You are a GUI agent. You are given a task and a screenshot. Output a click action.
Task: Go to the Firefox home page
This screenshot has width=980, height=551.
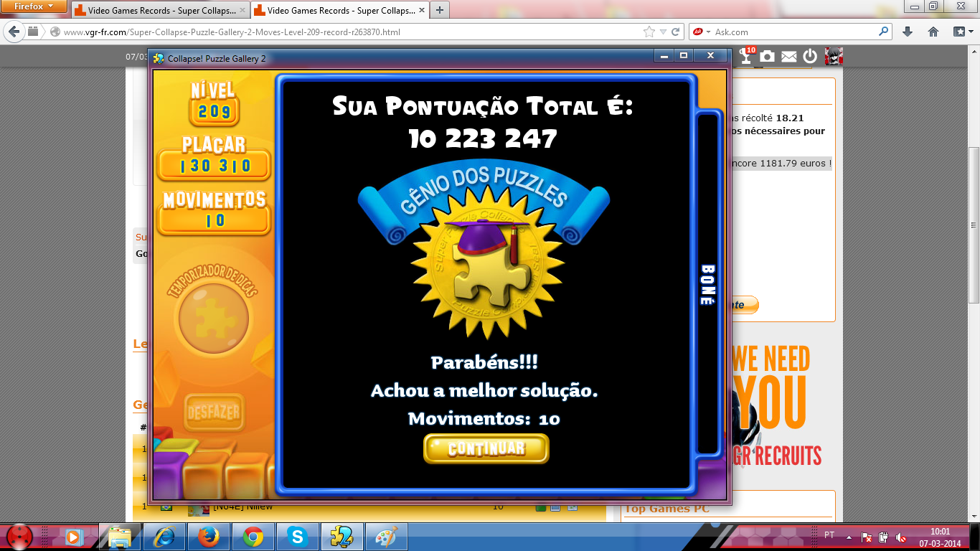tap(933, 32)
